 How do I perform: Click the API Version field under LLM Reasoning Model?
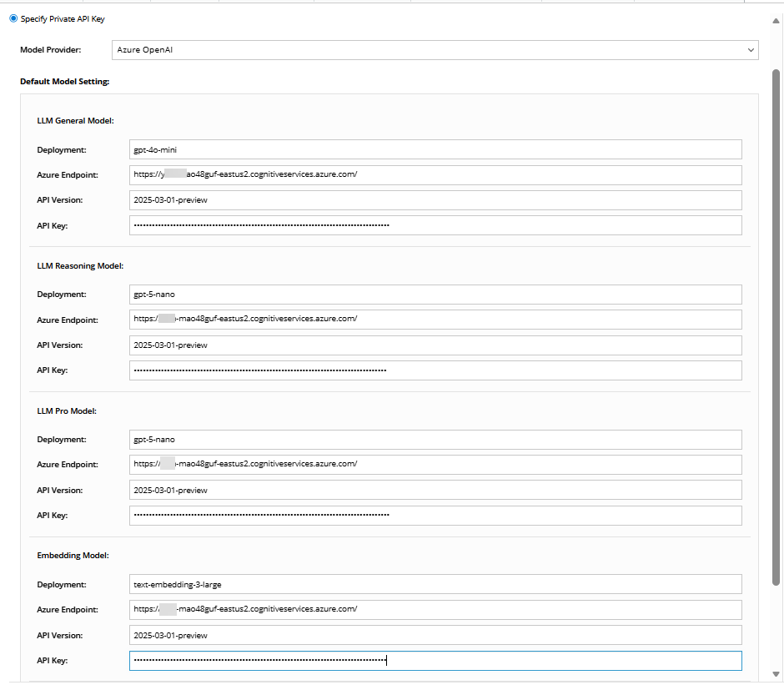435,345
